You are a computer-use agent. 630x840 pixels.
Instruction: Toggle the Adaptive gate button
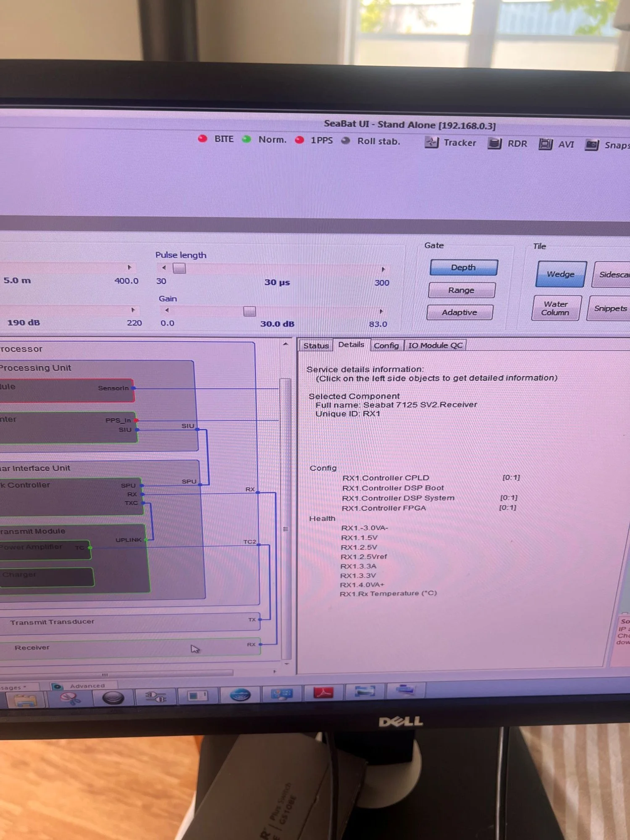pyautogui.click(x=459, y=312)
